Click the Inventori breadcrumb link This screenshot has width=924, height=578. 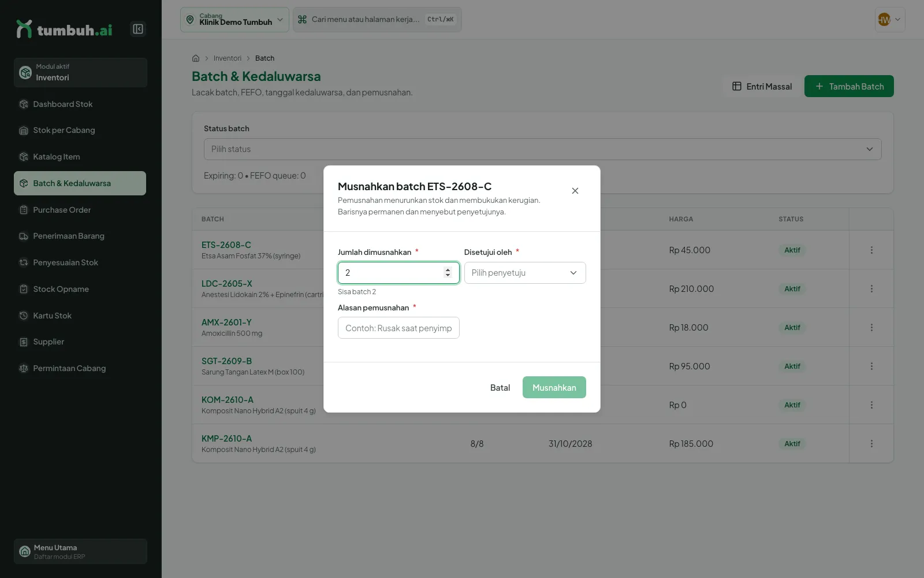(228, 58)
